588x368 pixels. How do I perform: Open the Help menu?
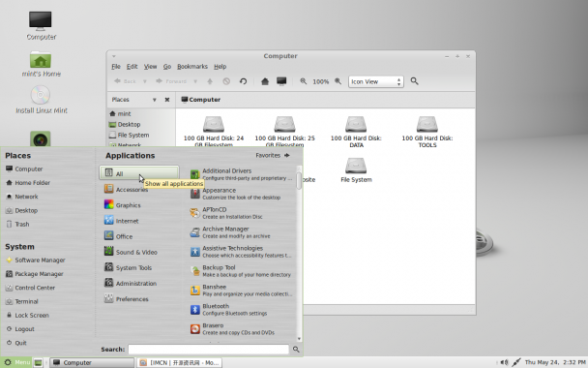[x=220, y=67]
